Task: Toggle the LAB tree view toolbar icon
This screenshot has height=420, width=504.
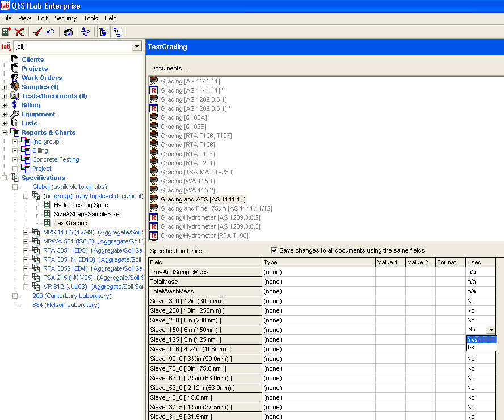Action: pos(116,32)
